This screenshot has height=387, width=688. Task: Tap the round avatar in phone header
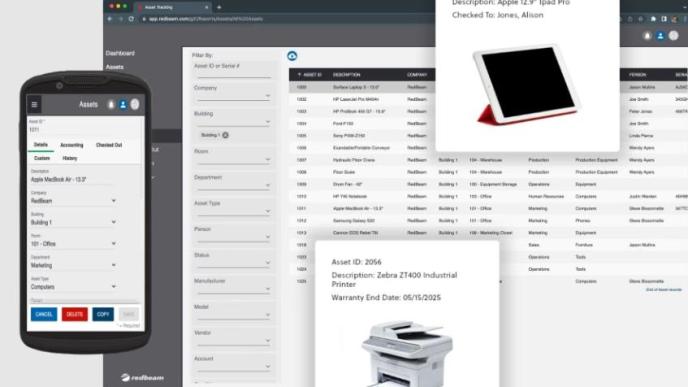click(x=135, y=104)
